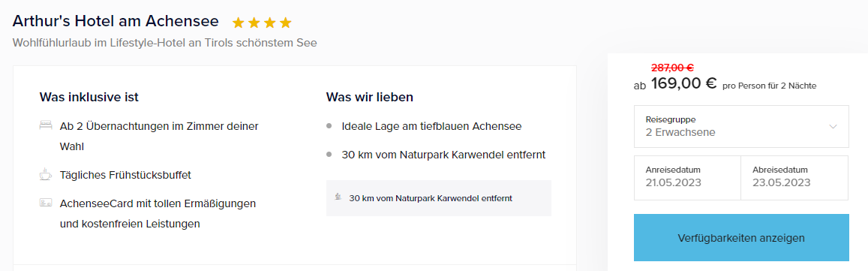Click the Tägliches Frühstücksbuffet text
This screenshot has width=868, height=271.
click(x=125, y=175)
